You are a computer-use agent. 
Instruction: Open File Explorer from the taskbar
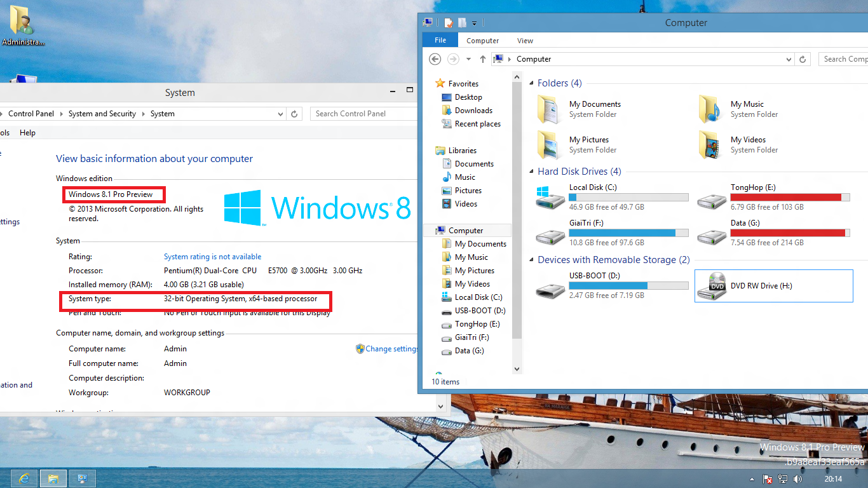point(53,478)
